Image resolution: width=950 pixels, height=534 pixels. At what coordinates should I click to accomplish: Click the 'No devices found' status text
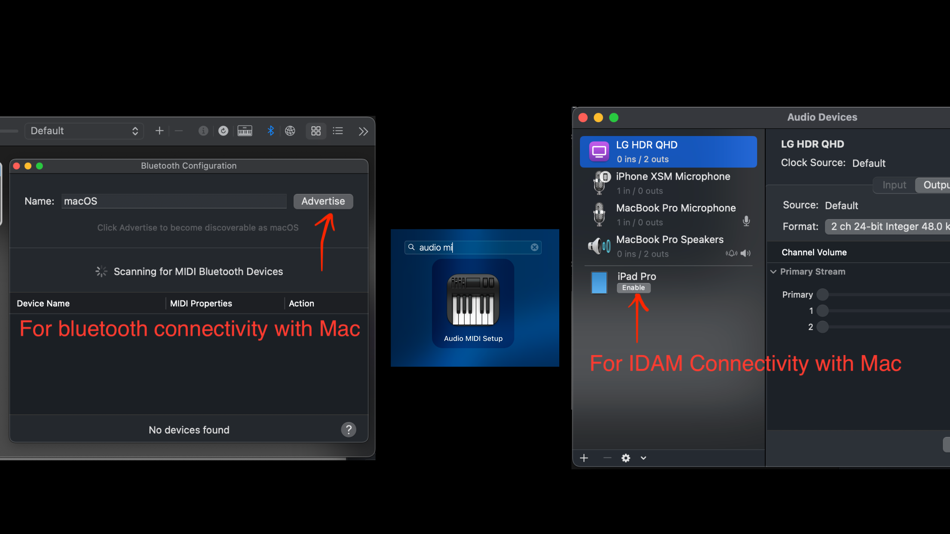189,430
